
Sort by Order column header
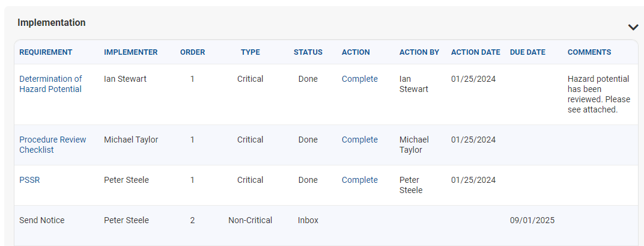(192, 52)
